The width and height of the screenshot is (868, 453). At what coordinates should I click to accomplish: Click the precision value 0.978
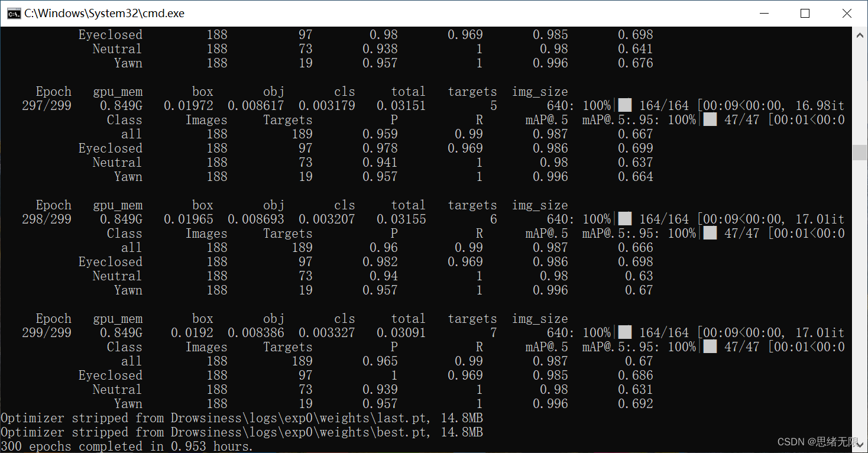[x=380, y=148]
